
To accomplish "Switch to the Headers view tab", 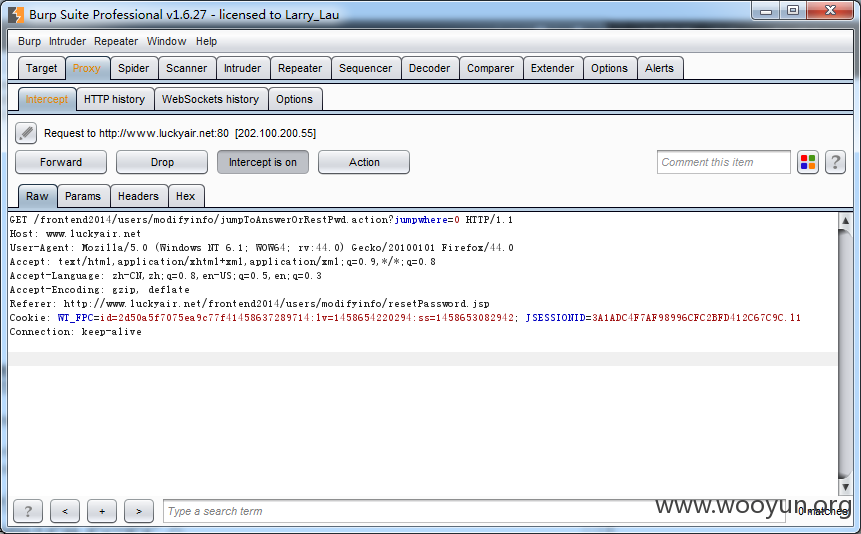I will click(x=138, y=196).
